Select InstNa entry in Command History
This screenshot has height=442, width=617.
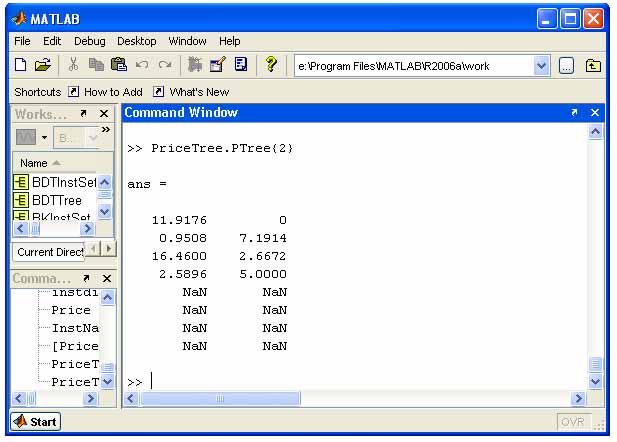tap(75, 328)
